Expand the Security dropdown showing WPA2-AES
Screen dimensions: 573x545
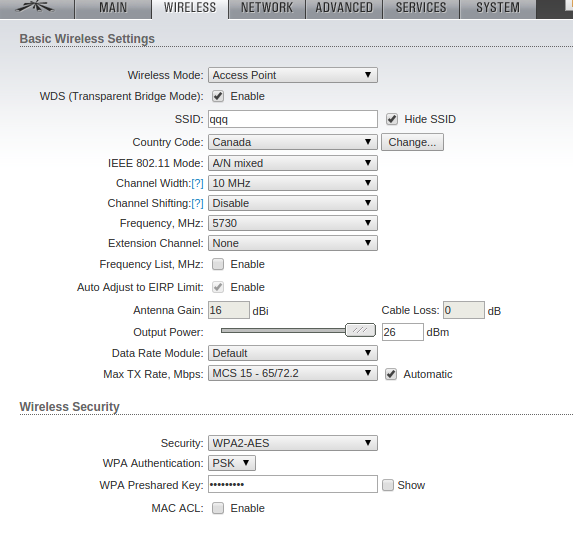[293, 443]
